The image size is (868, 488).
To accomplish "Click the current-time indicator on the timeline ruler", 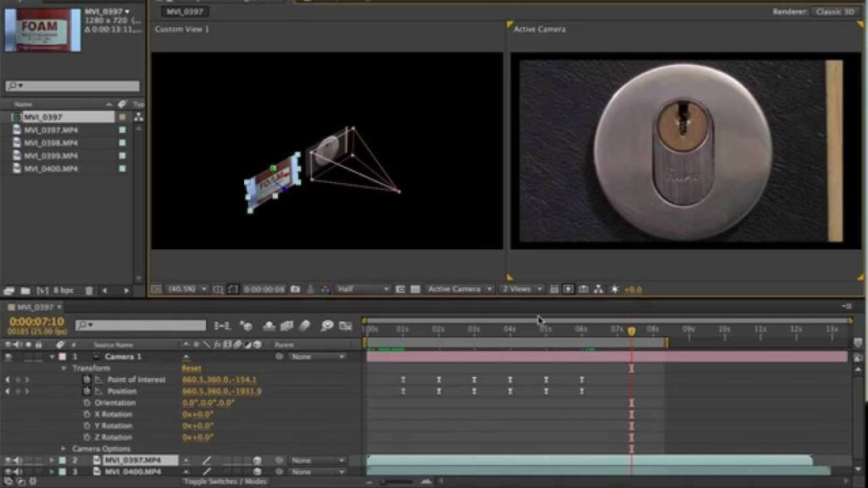I will (632, 330).
